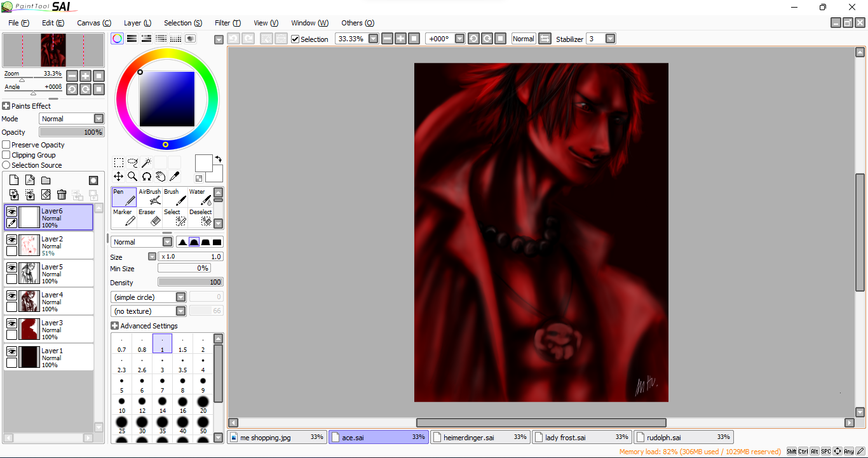The height and width of the screenshot is (458, 868).
Task: Click the zoom out minus button in toolbar
Action: (387, 39)
